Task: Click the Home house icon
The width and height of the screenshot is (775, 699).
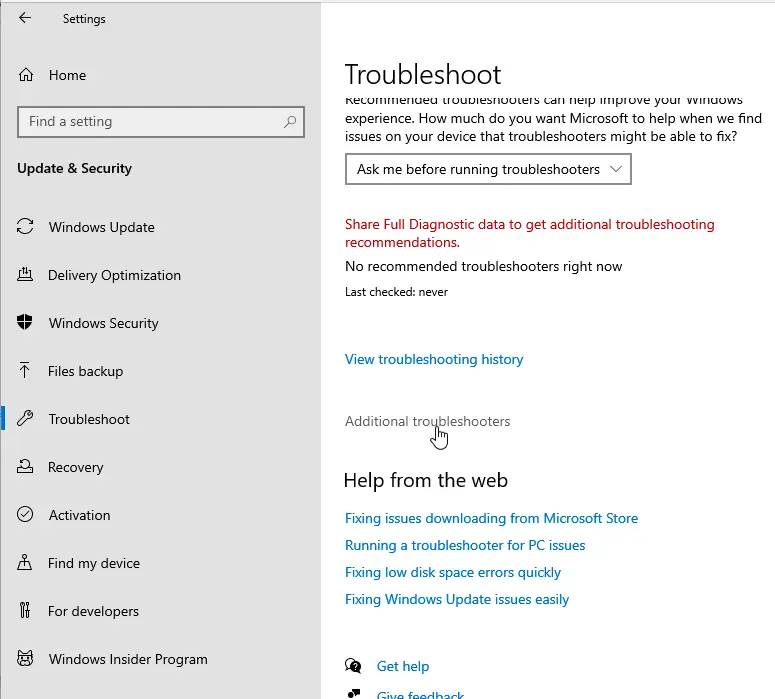Action: (26, 75)
